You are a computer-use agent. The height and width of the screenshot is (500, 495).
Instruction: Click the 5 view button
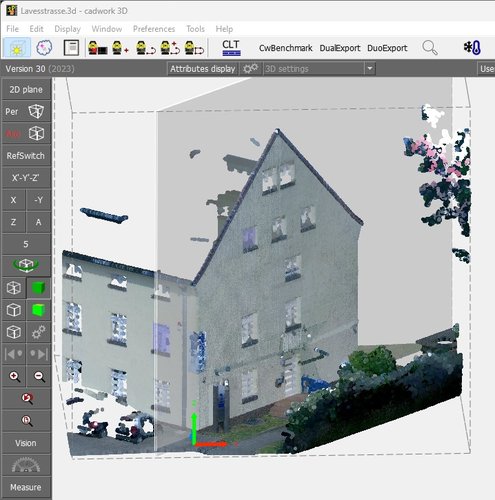(26, 244)
